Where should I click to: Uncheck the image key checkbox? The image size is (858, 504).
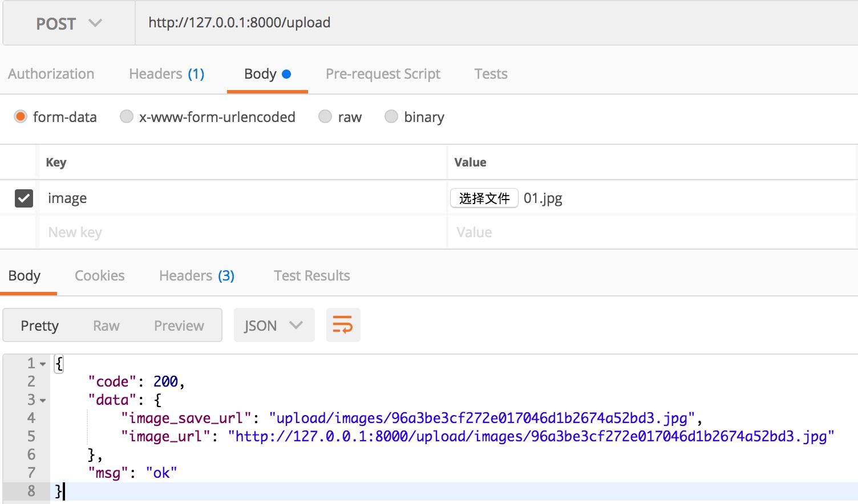23,198
